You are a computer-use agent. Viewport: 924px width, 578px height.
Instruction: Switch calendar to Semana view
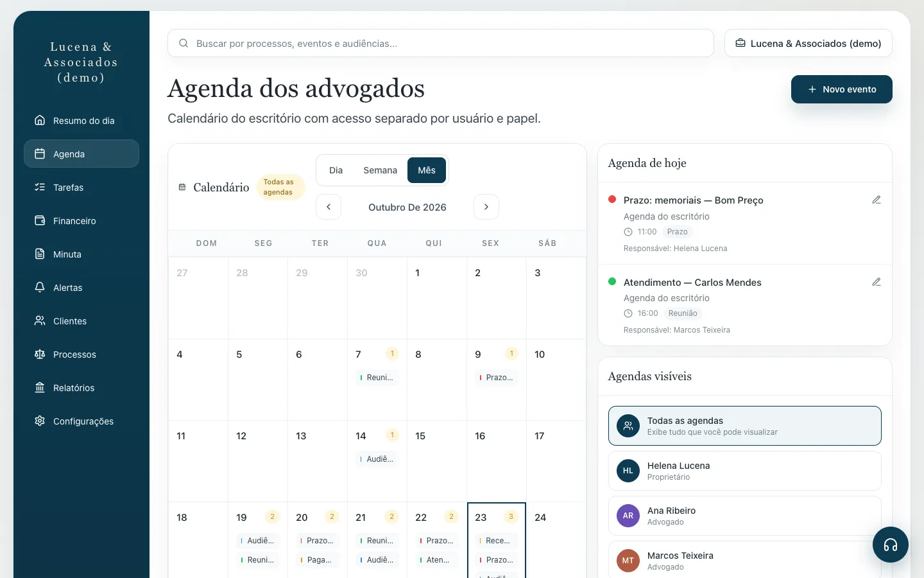[x=380, y=170]
